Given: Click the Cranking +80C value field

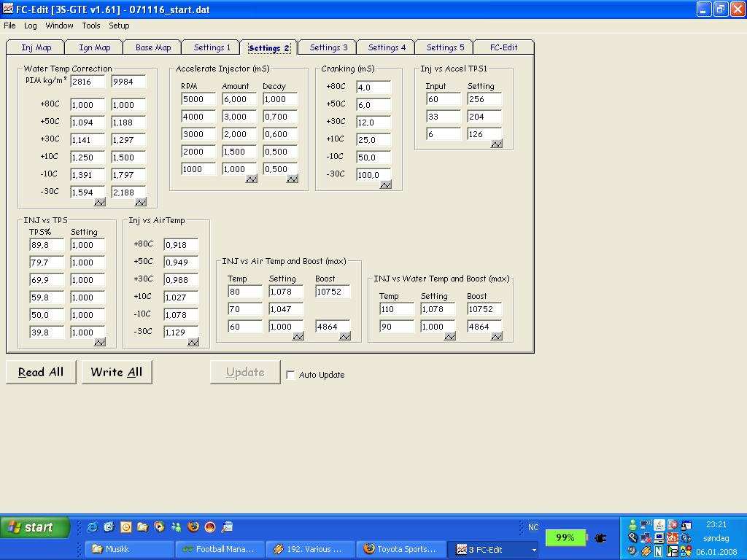Looking at the screenshot, I should [373, 87].
